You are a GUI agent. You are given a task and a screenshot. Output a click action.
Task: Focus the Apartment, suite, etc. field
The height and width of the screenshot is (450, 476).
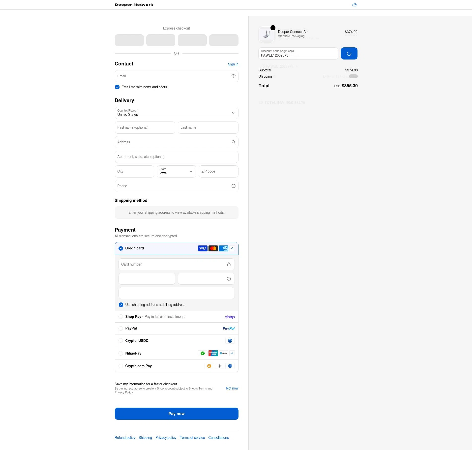[x=177, y=157]
